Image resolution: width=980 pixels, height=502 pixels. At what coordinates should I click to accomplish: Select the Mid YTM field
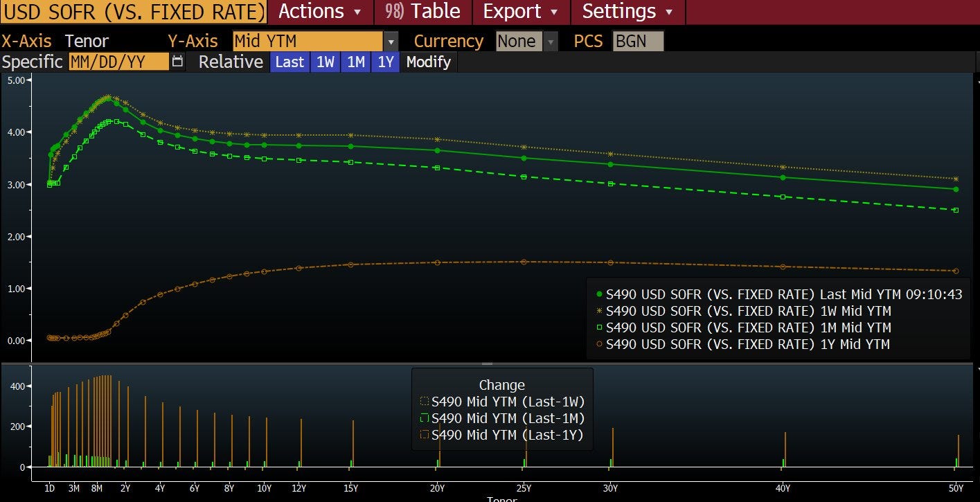coord(308,42)
